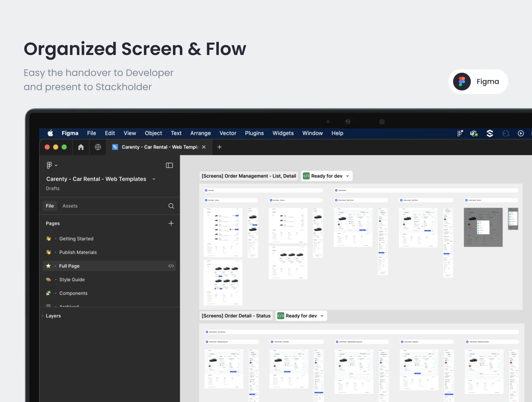
Task: Open the Arrange menu
Action: point(200,133)
